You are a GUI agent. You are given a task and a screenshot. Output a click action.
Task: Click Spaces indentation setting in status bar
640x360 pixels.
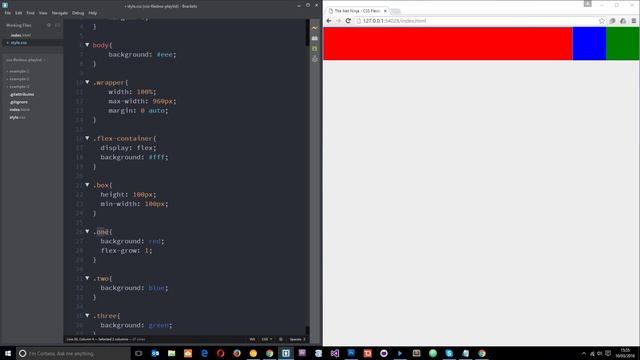(297, 339)
